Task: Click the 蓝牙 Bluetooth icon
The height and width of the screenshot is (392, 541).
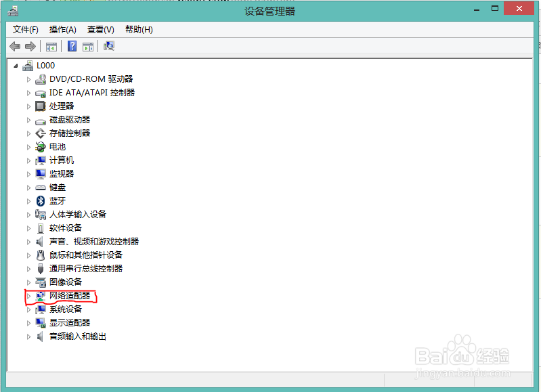Action: pos(41,201)
